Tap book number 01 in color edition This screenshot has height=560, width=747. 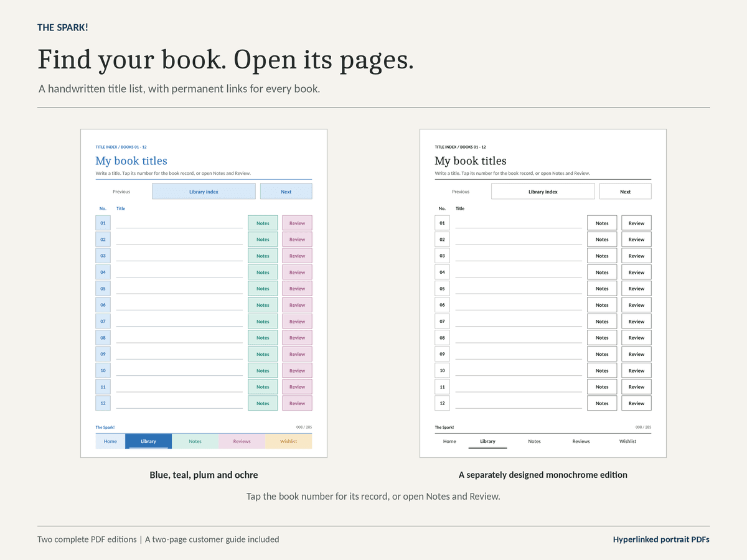pos(103,223)
